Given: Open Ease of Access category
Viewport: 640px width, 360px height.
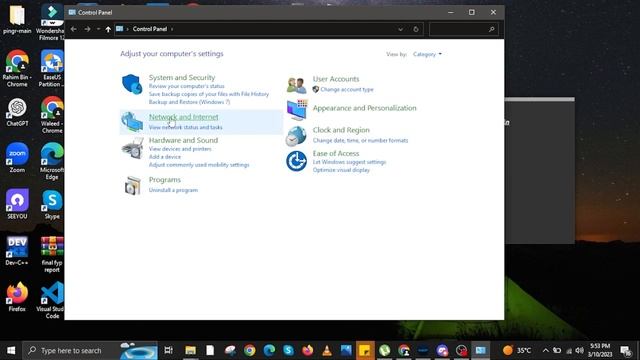Looking at the screenshot, I should [x=336, y=153].
